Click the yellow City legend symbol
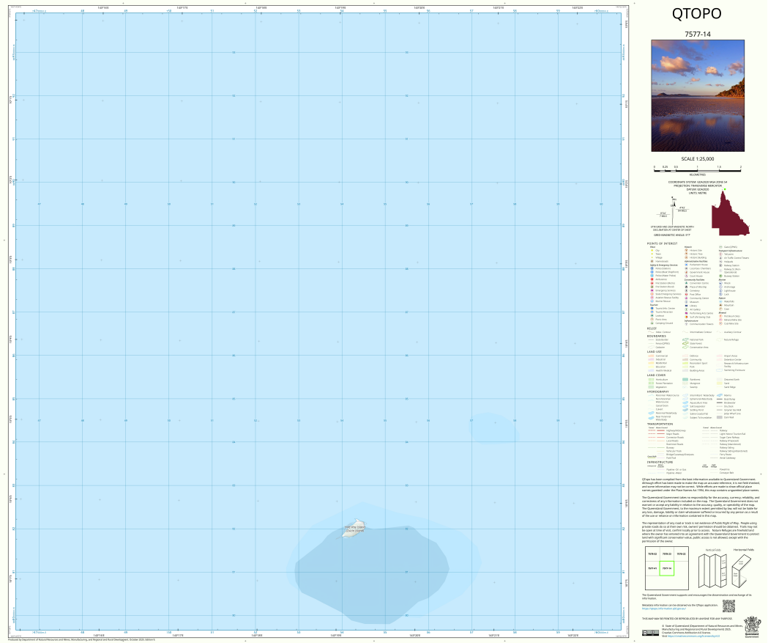 652,250
